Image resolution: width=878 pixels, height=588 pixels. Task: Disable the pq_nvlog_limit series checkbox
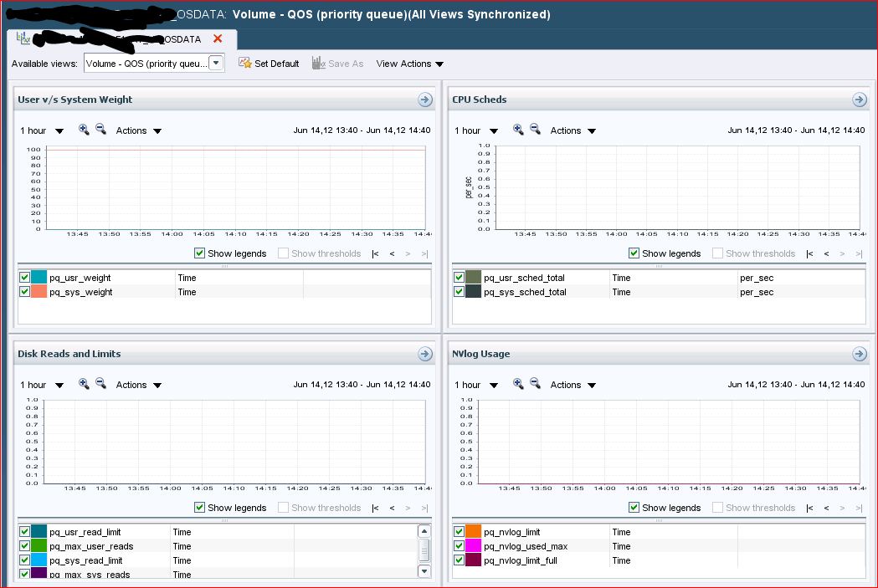pyautogui.click(x=459, y=532)
